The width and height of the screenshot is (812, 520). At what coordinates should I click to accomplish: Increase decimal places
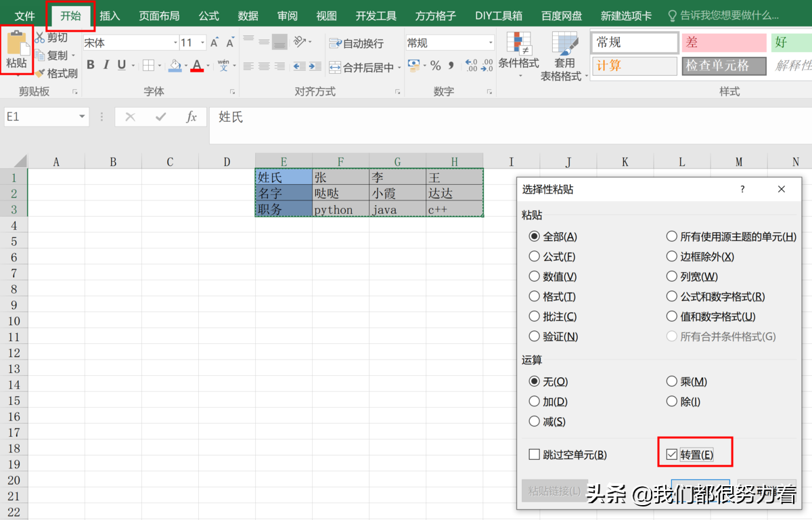tap(471, 66)
